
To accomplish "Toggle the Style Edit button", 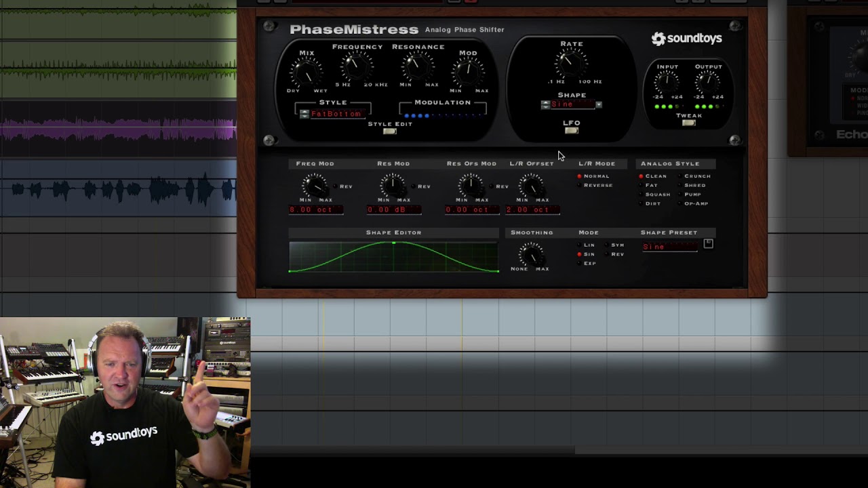I will click(x=390, y=131).
